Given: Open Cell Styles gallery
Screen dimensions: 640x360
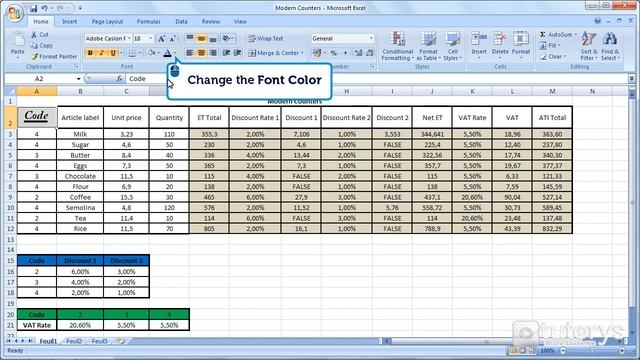Looking at the screenshot, I should point(452,46).
